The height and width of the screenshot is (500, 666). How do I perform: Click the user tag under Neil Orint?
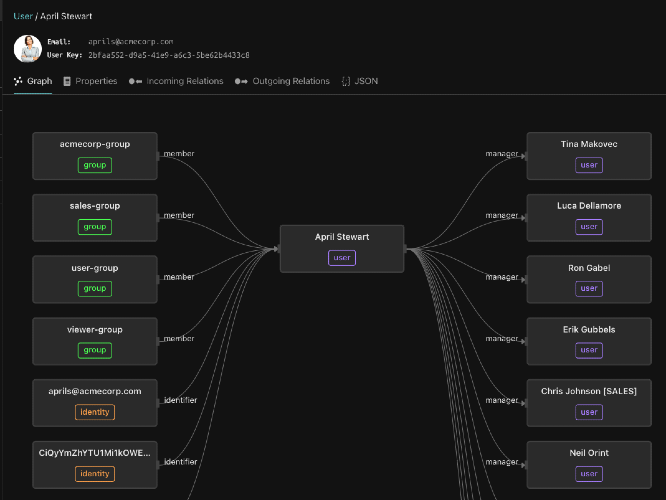[589, 474]
